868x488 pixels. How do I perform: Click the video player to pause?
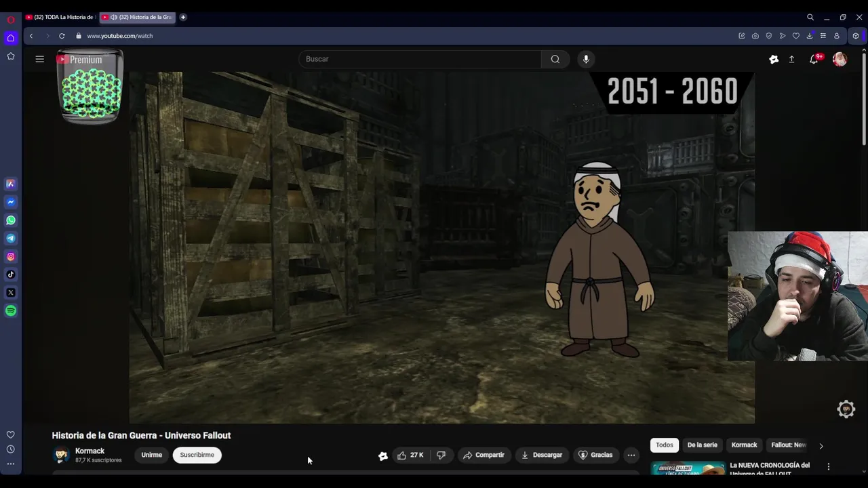pos(441,247)
